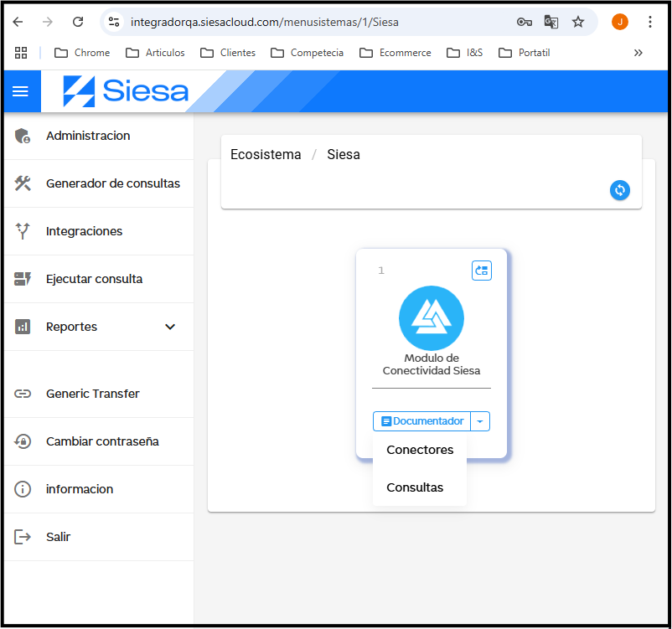
Task: Select Consultas from the dropdown menu
Action: (x=415, y=487)
